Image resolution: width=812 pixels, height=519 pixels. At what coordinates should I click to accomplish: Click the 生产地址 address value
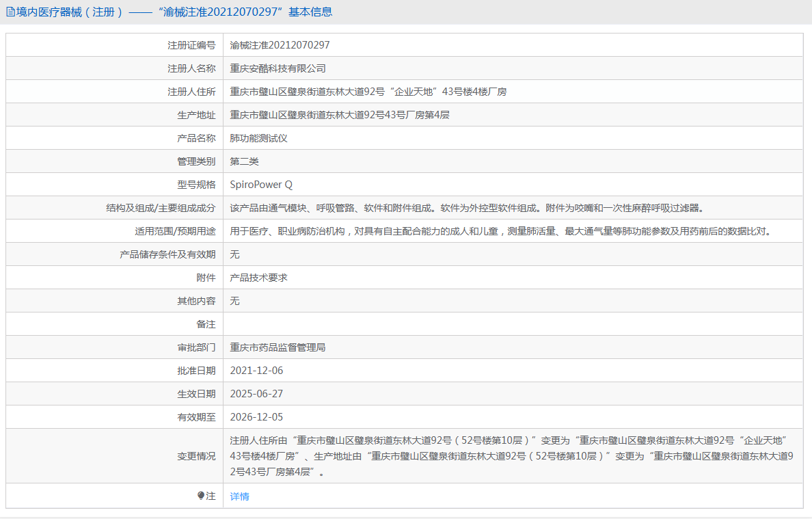coord(340,115)
